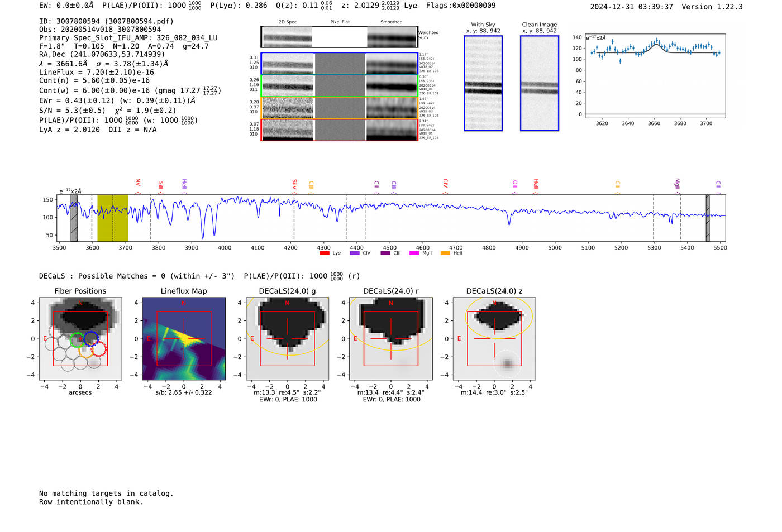Click the m:14.4 re:3.0" caption
This screenshot has width=782, height=532.
click(494, 392)
